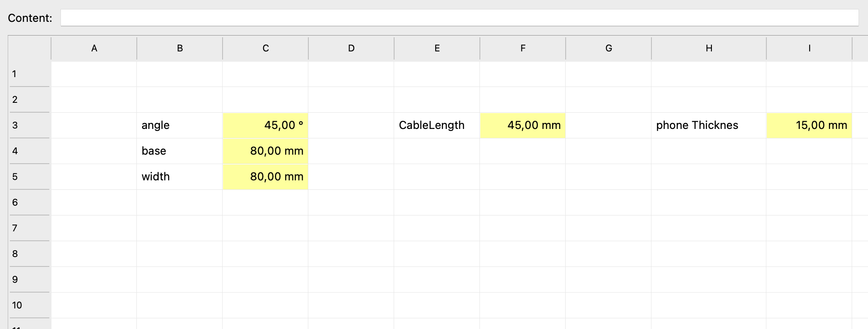868x329 pixels.
Task: Select the 'phone Thicknes' label cell
Action: pos(708,125)
